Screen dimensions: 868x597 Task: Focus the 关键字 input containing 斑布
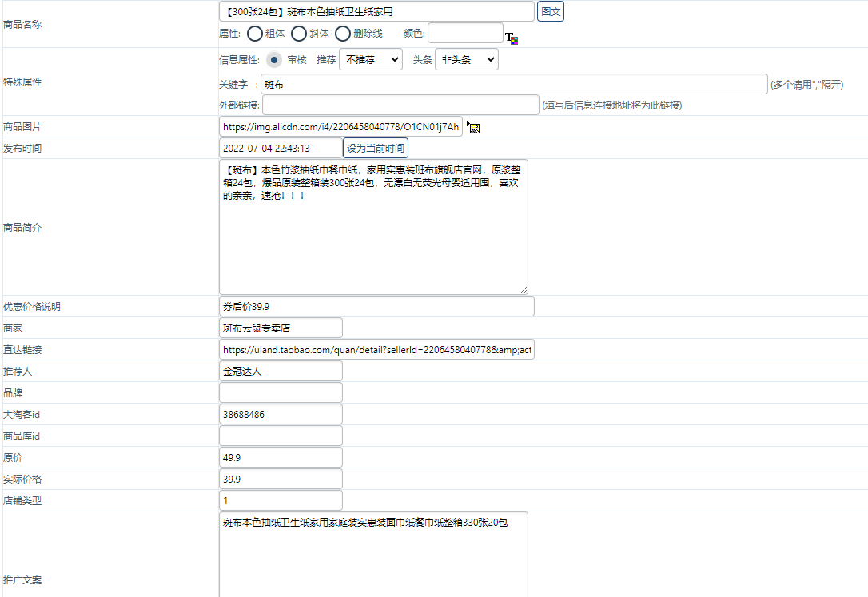click(514, 84)
